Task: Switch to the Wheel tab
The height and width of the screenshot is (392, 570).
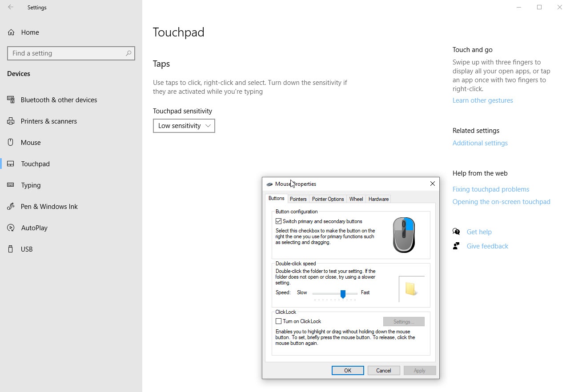Action: click(x=356, y=199)
